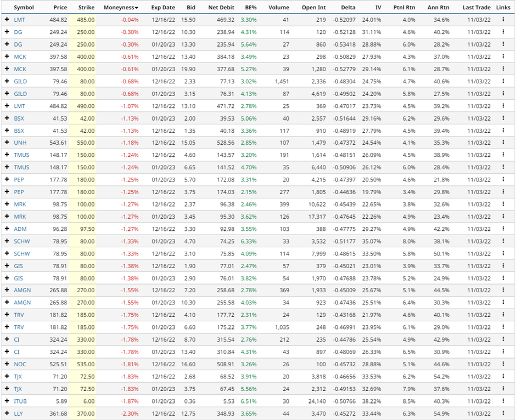The image size is (516, 420).
Task: Expand the BSX 12/16/22 row
Action: coord(7,130)
